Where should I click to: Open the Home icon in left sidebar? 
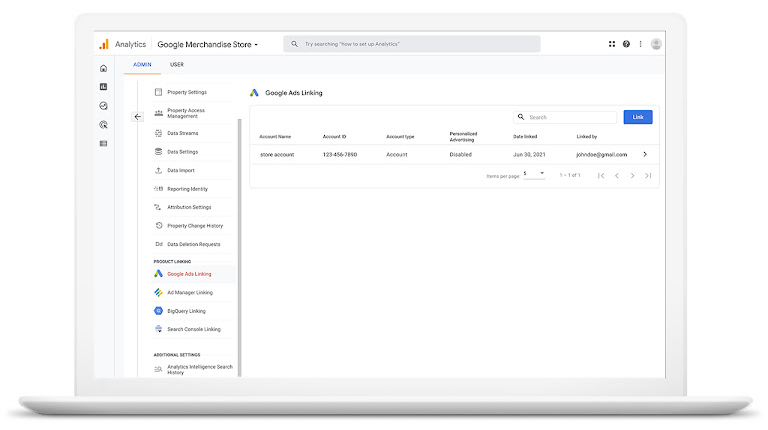(x=103, y=69)
